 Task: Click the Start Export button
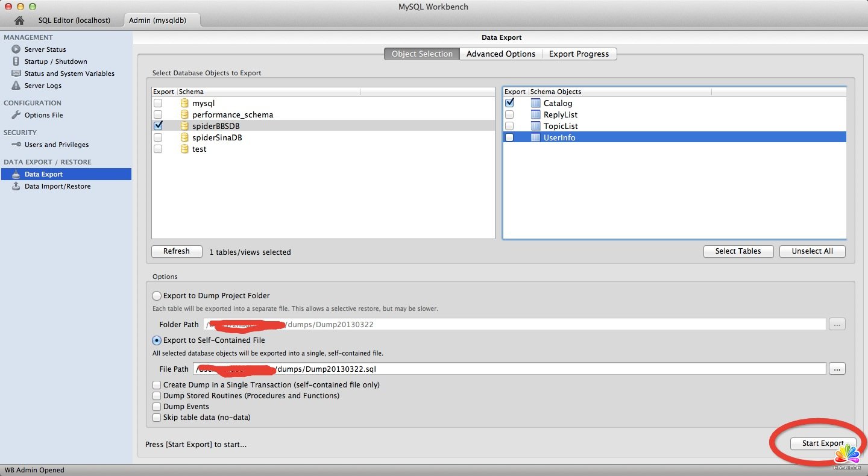point(823,443)
